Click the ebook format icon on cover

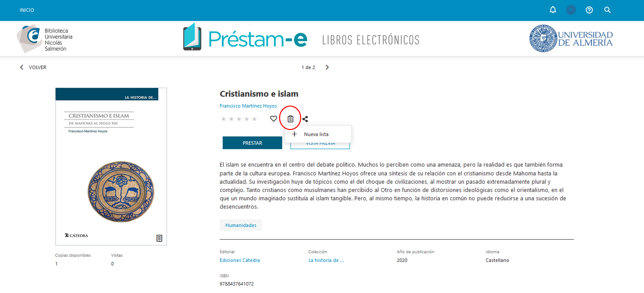159,238
